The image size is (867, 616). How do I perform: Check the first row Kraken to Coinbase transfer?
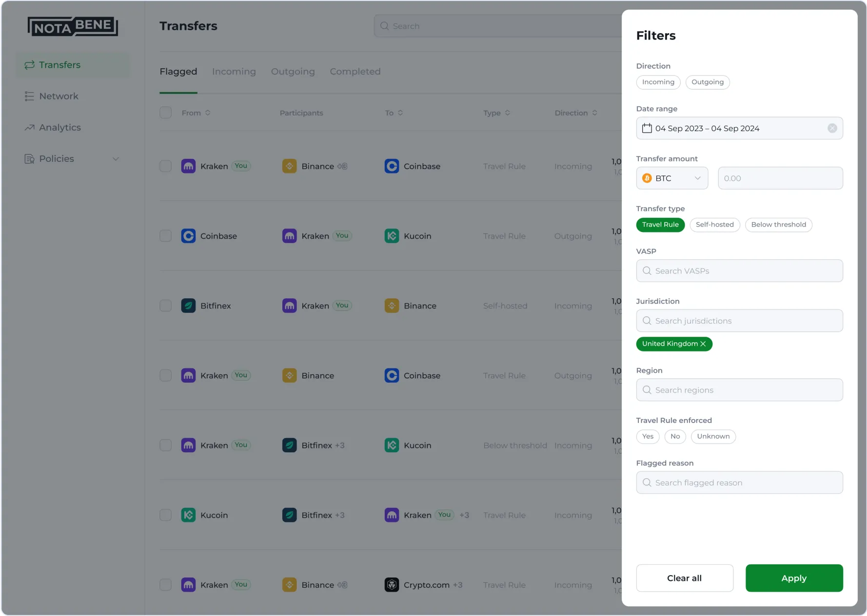[166, 166]
